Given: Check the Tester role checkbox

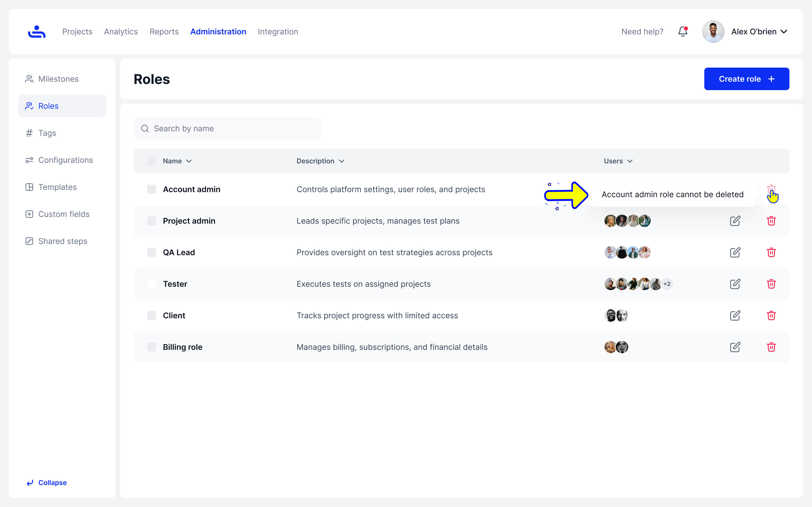Looking at the screenshot, I should 152,284.
